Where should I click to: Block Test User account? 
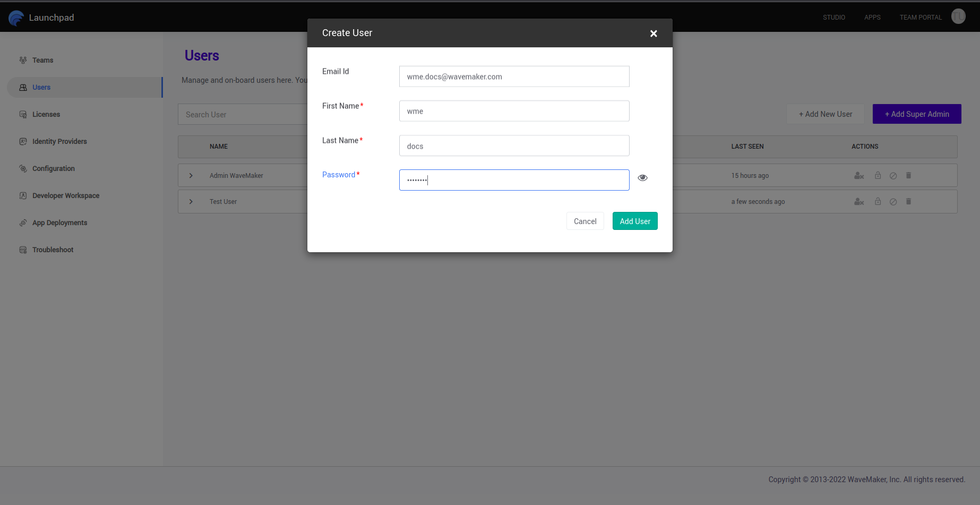point(893,201)
